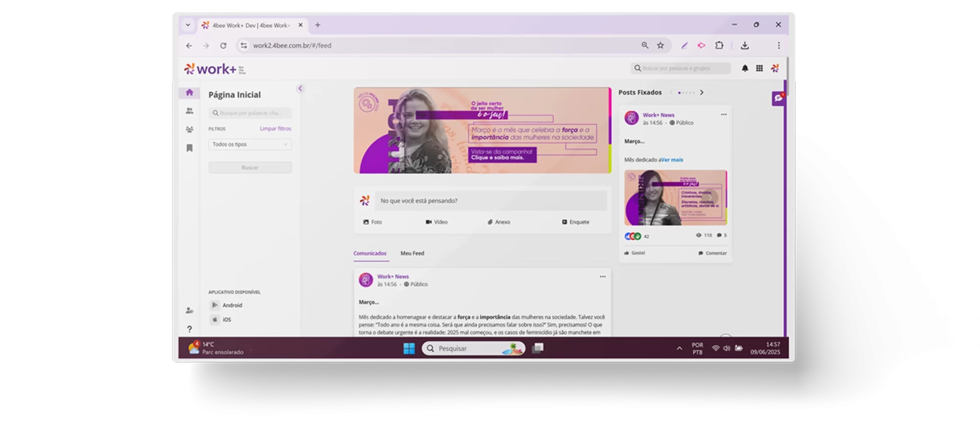This screenshot has height=435, width=980.
Task: Open the Todos os tipos dropdown
Action: 250,145
